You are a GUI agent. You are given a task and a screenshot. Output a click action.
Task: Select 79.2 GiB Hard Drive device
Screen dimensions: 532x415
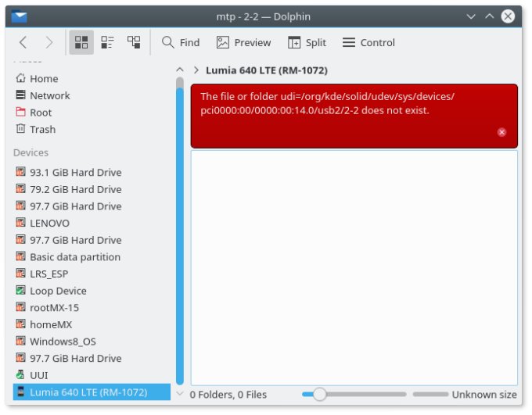coord(92,189)
